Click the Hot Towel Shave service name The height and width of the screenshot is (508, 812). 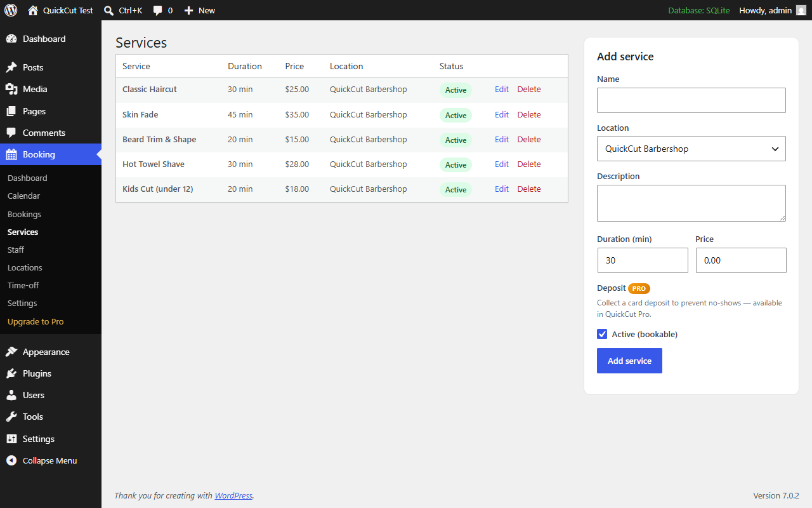point(154,164)
